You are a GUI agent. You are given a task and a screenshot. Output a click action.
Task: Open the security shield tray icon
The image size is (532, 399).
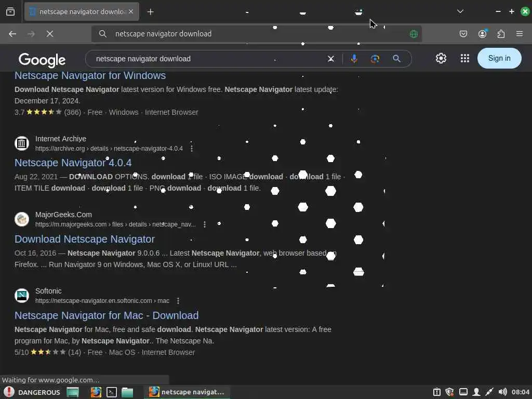449,392
